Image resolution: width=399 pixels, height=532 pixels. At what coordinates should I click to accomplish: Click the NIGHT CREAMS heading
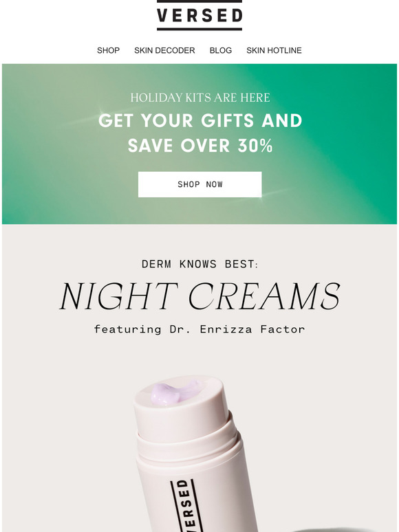pos(199,296)
